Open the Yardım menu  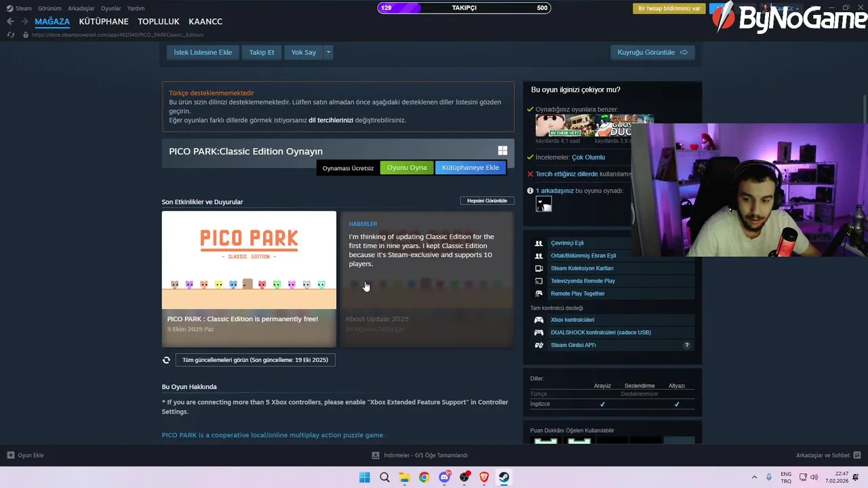pyautogui.click(x=136, y=8)
